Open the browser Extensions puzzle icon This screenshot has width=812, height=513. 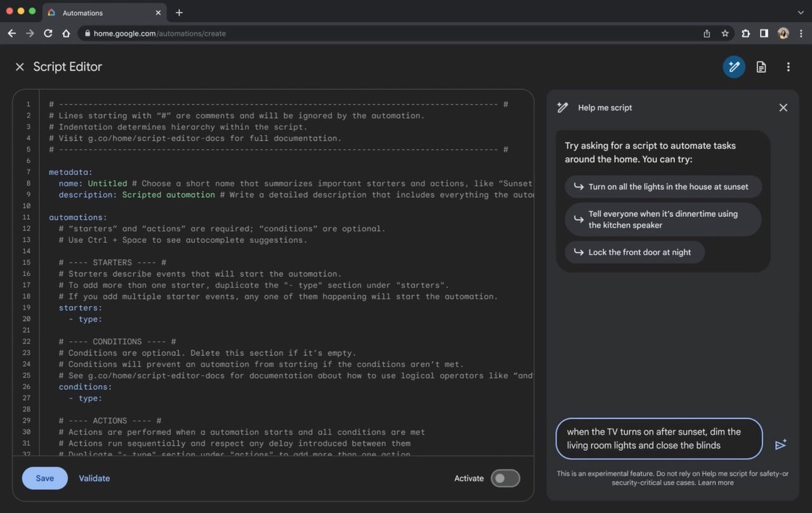(x=745, y=34)
